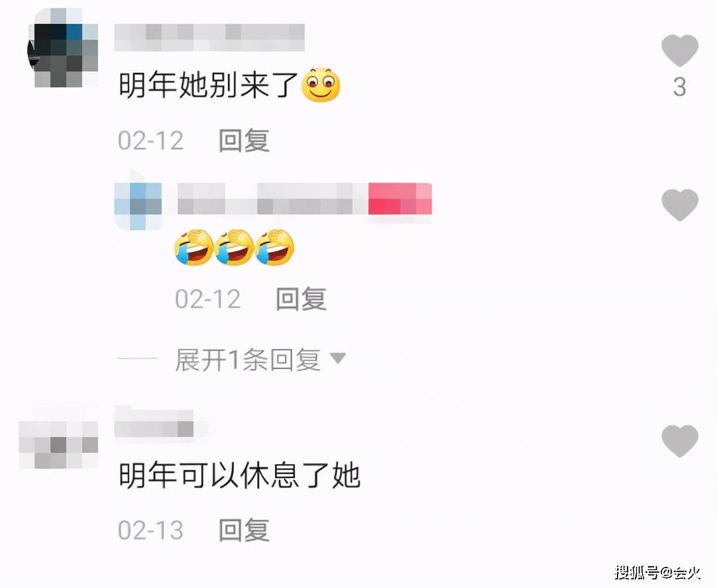
Task: Open the first commenter's dark avatar
Action: (63, 48)
